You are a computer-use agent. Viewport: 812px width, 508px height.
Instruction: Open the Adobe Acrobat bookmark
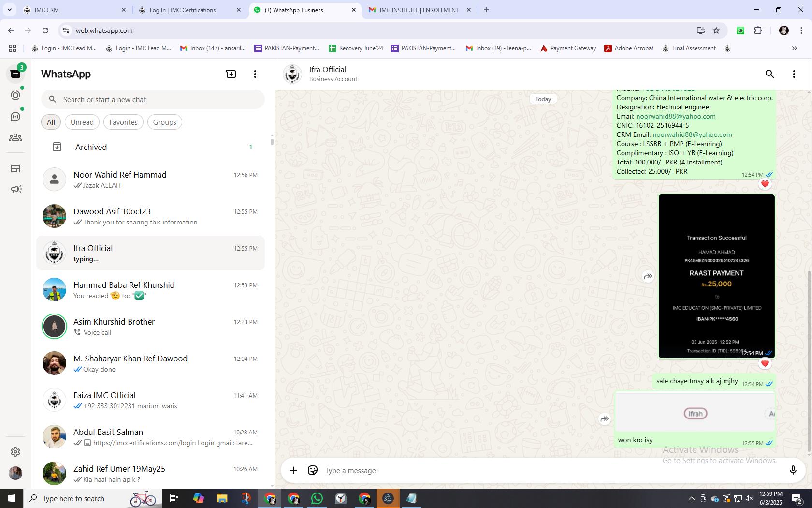[629, 48]
